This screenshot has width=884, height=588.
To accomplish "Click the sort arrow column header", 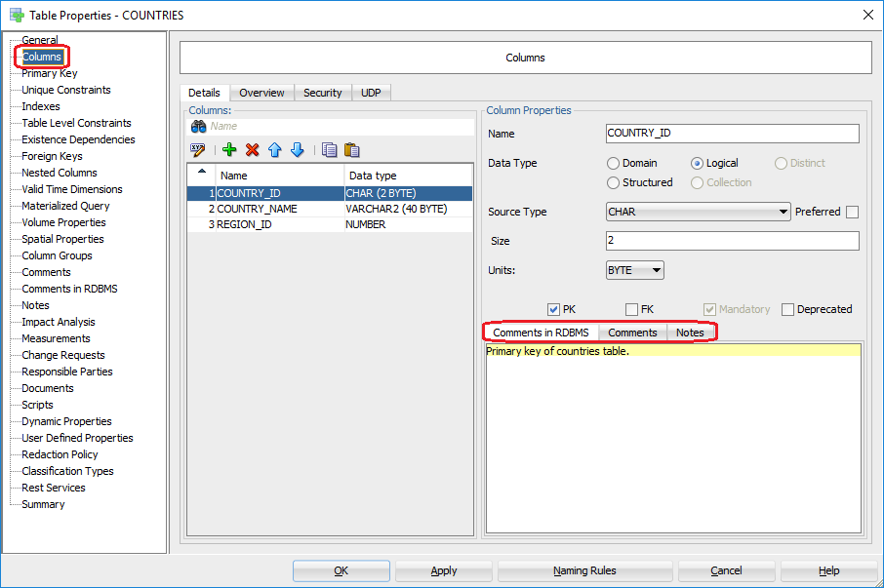I will point(202,173).
